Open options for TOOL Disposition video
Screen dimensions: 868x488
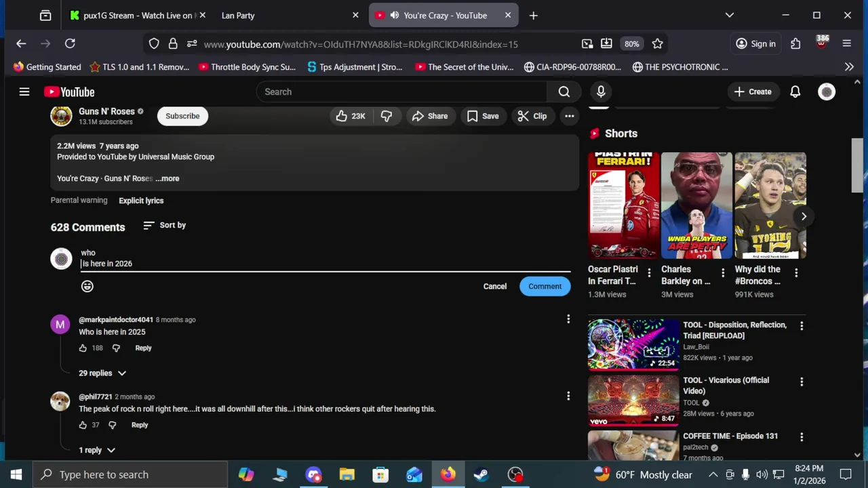tap(802, 326)
